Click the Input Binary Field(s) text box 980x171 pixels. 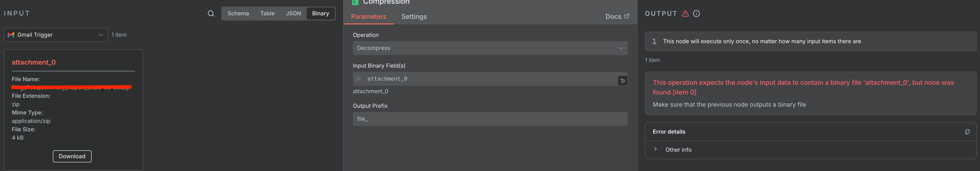point(487,79)
